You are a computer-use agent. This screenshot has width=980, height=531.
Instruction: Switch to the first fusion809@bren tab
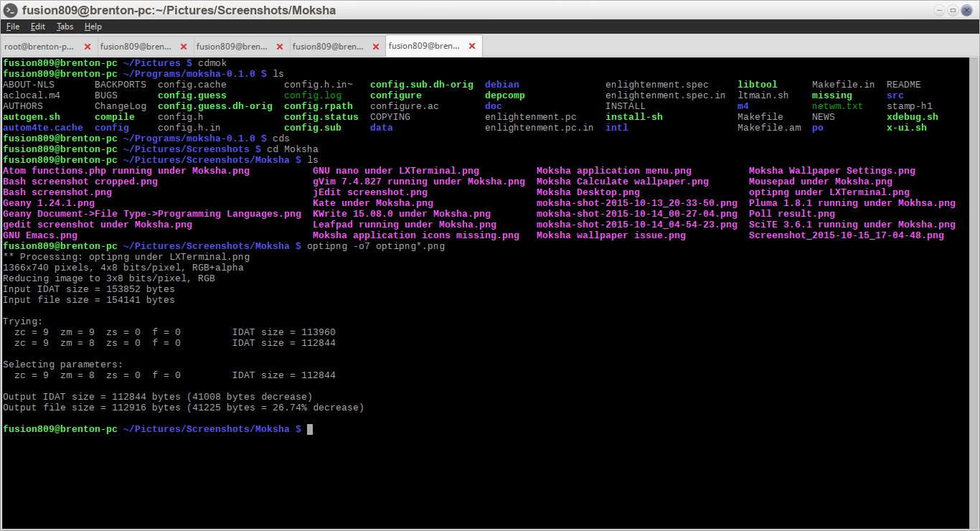tap(136, 45)
